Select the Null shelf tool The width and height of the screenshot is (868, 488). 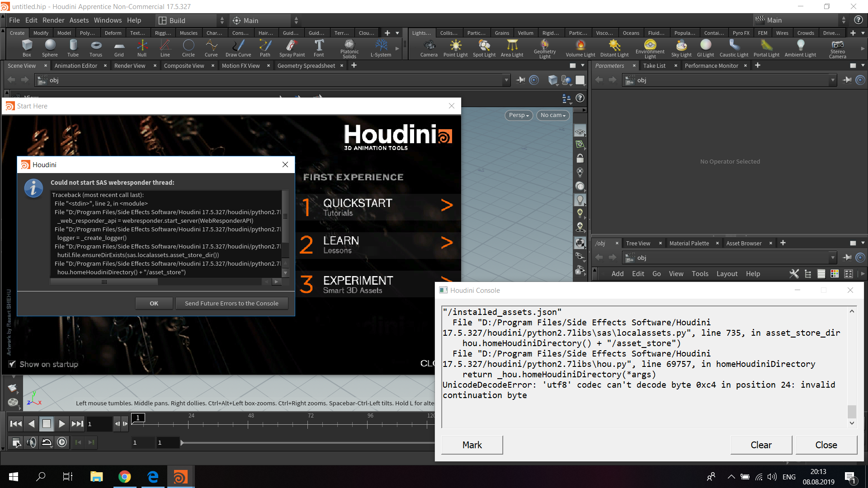click(x=142, y=48)
